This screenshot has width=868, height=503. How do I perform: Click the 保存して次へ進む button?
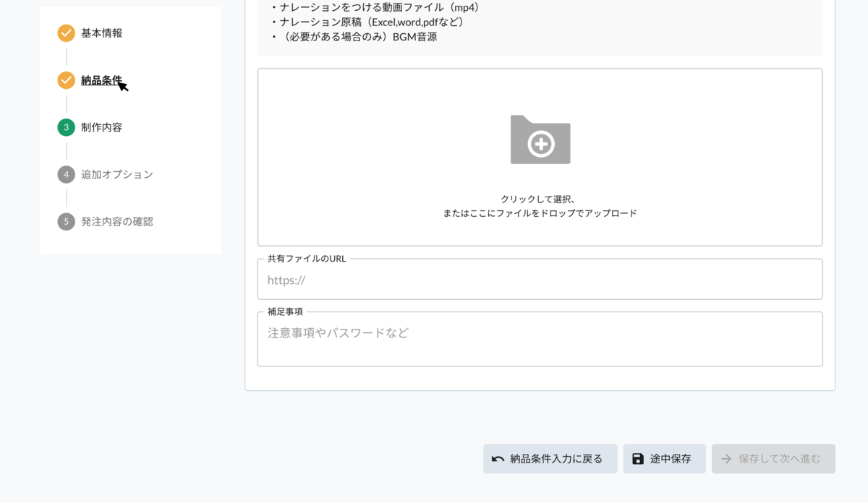[773, 459]
